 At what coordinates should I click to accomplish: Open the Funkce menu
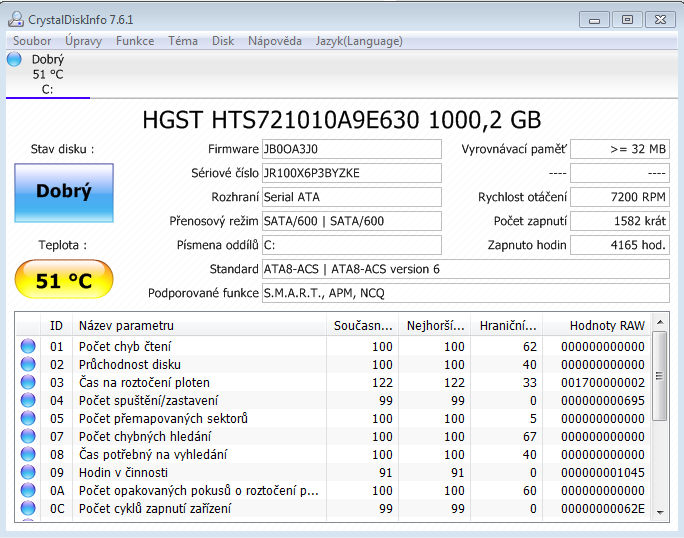135,41
